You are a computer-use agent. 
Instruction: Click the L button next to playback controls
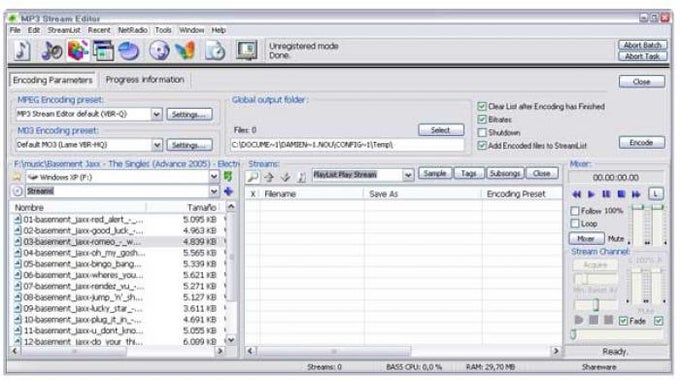[x=656, y=194]
